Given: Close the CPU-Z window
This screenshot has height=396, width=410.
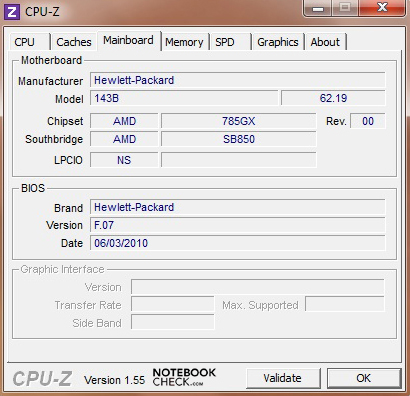Looking at the screenshot, I should click(382, 7).
